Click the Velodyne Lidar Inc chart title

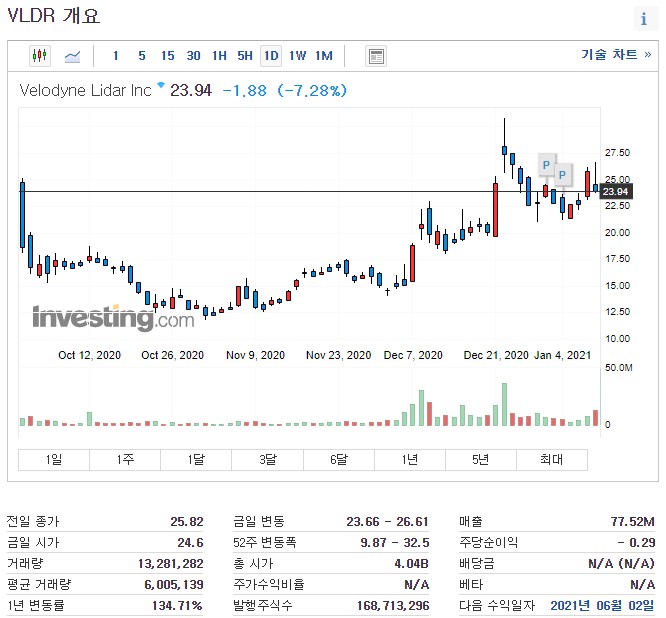(85, 90)
